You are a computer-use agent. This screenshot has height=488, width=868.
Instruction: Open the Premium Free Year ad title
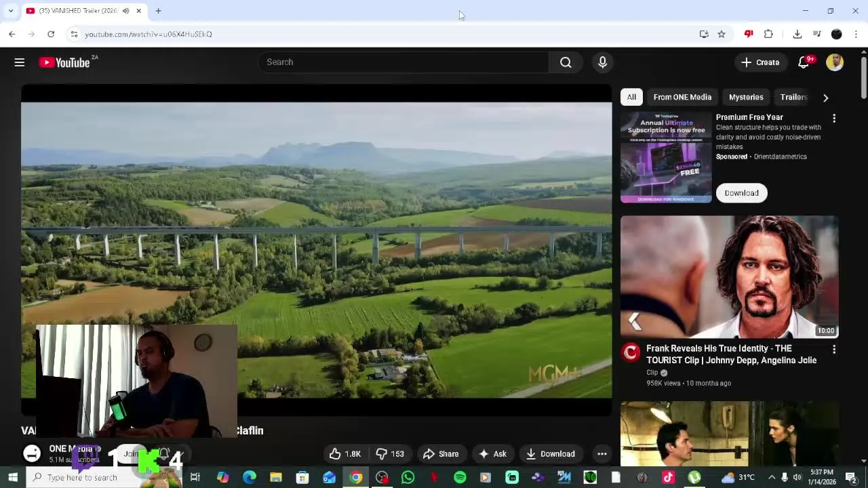point(749,117)
